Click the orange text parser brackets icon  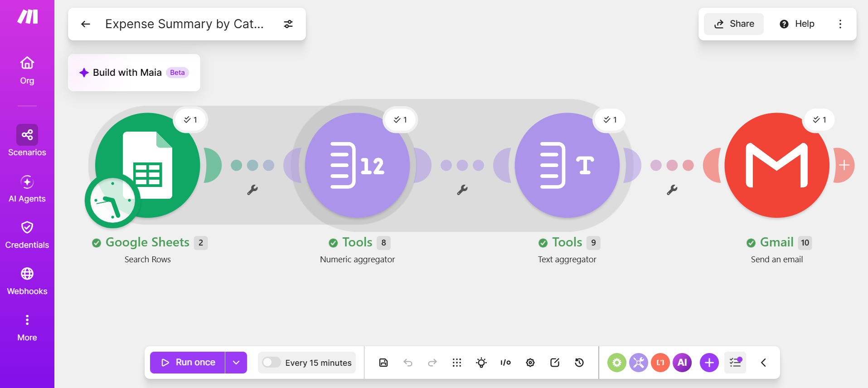[x=660, y=363]
